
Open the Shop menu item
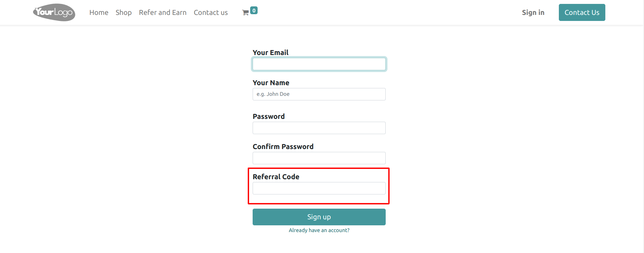click(x=123, y=12)
